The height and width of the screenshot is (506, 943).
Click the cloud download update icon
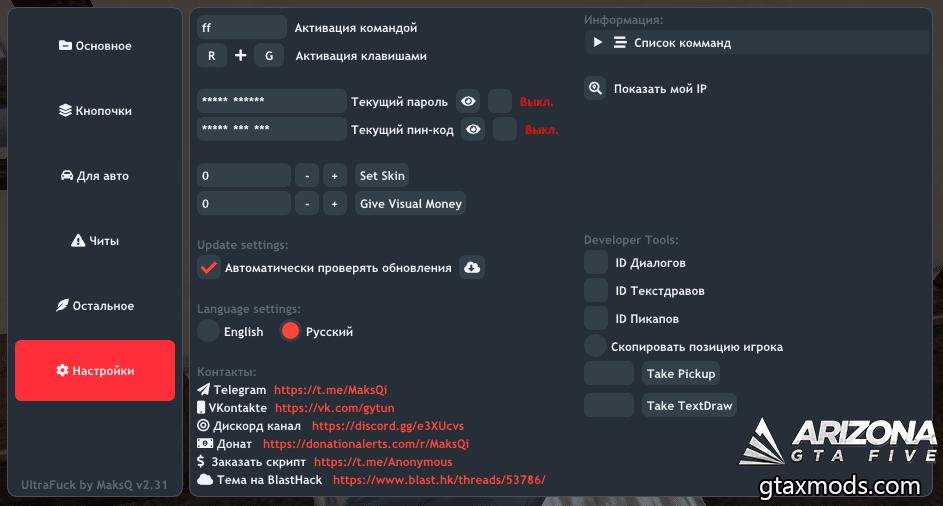click(x=472, y=267)
